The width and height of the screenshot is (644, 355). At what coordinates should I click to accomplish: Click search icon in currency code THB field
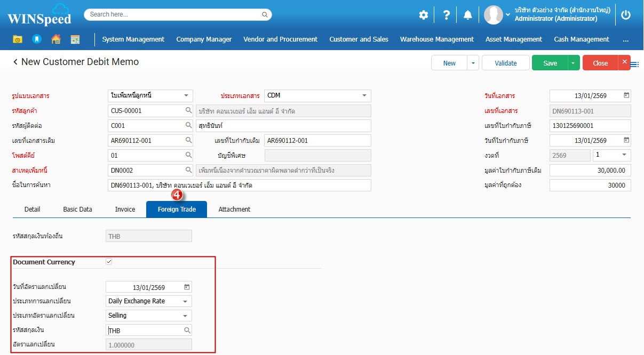pyautogui.click(x=187, y=330)
